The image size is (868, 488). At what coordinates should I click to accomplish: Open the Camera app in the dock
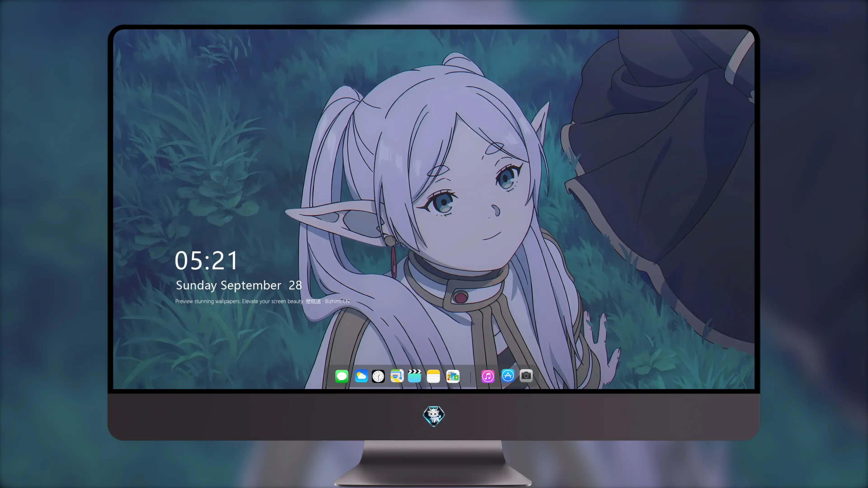(x=526, y=375)
